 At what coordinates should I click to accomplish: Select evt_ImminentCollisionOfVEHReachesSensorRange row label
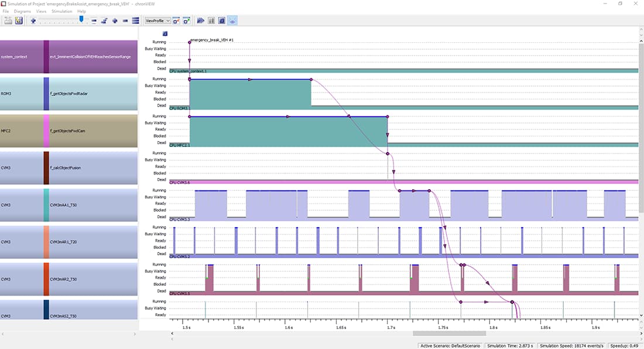(x=90, y=57)
